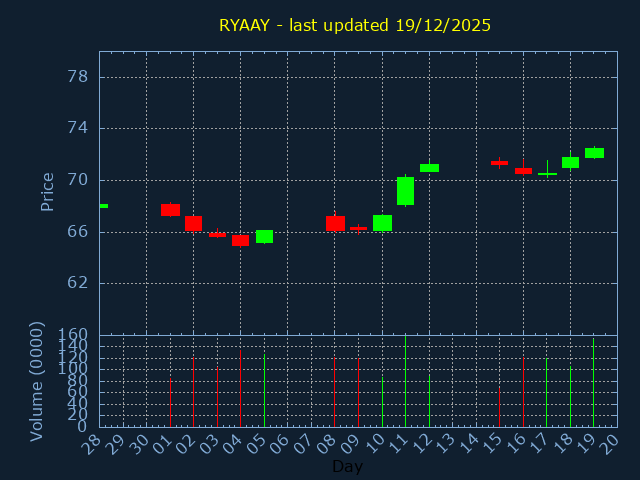Viewport: 640px width, 480px height.
Task: Select the green candlestick on day 10
Action: (x=382, y=223)
